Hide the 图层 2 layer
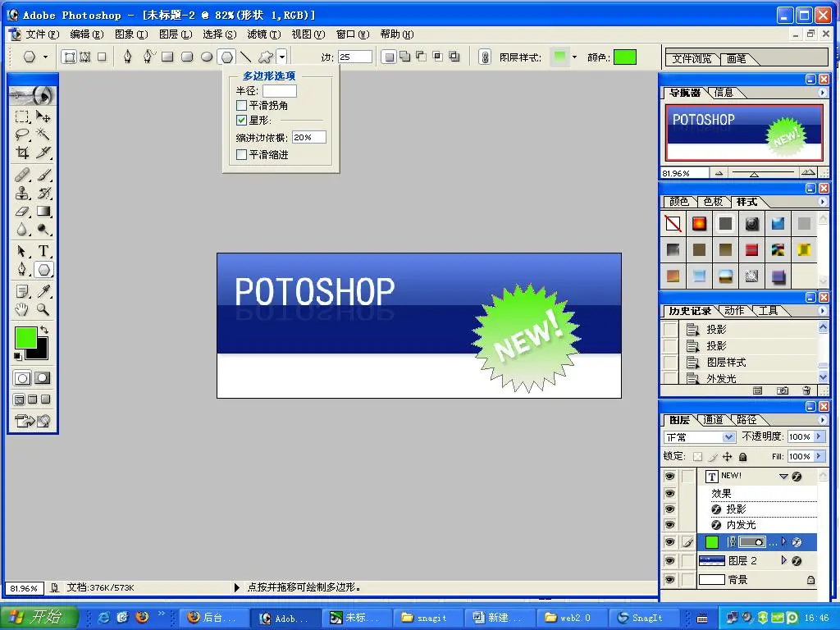The height and width of the screenshot is (630, 840). [x=669, y=561]
